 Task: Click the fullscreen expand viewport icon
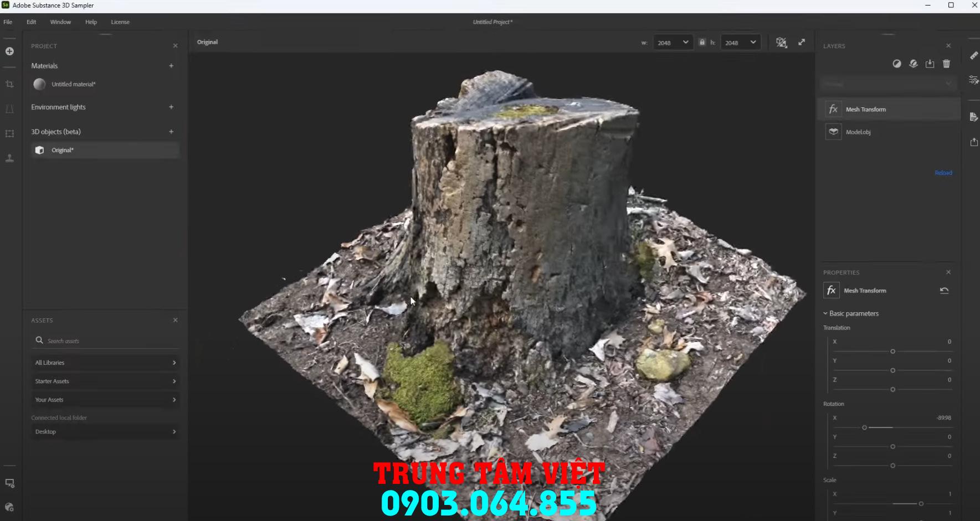click(802, 42)
